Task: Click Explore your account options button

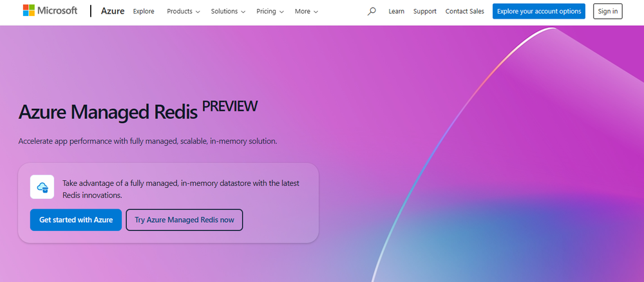Action: 539,11
